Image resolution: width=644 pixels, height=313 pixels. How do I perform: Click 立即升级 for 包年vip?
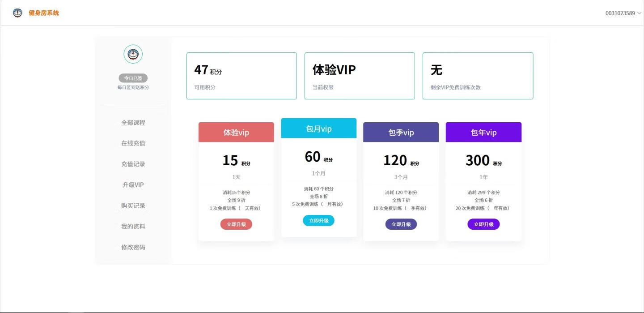pyautogui.click(x=483, y=224)
